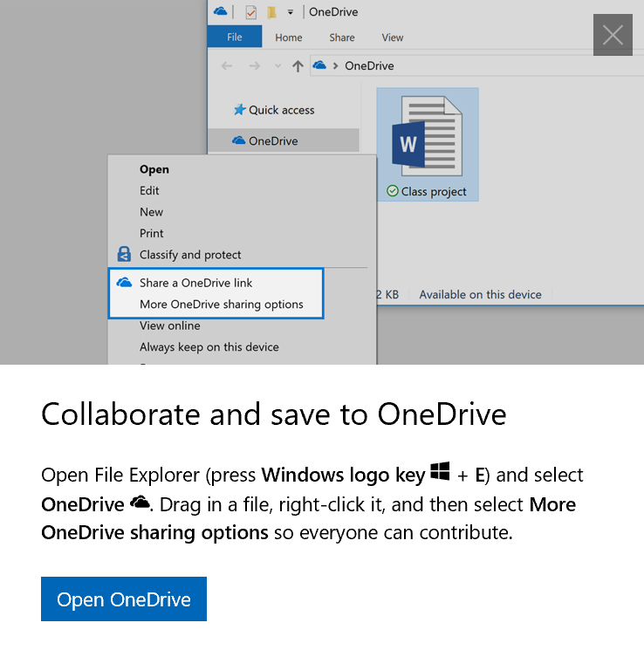Choose Print from the context menu
Image resolution: width=644 pixels, height=650 pixels.
(x=151, y=233)
